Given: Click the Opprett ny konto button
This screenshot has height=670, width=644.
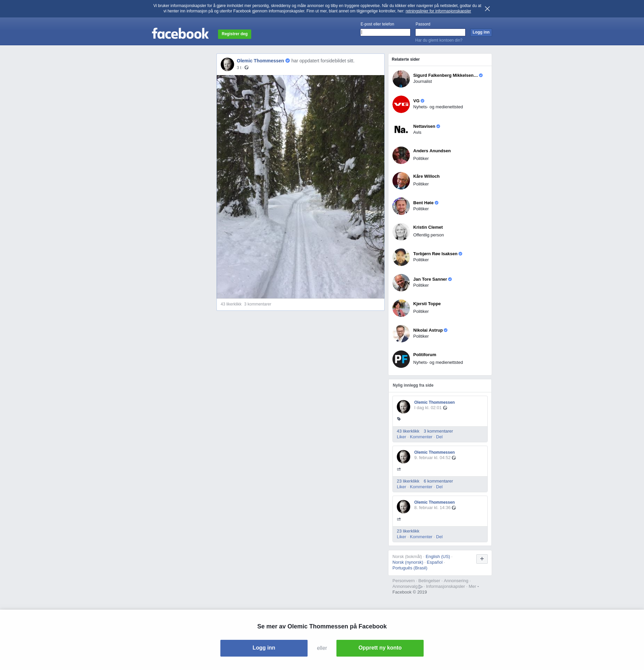Looking at the screenshot, I should [x=380, y=648].
